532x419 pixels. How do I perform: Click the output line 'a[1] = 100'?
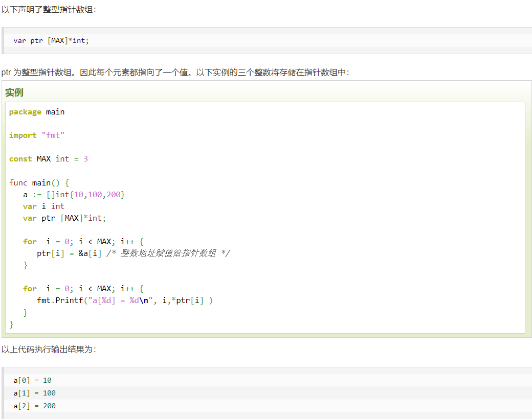(34, 393)
